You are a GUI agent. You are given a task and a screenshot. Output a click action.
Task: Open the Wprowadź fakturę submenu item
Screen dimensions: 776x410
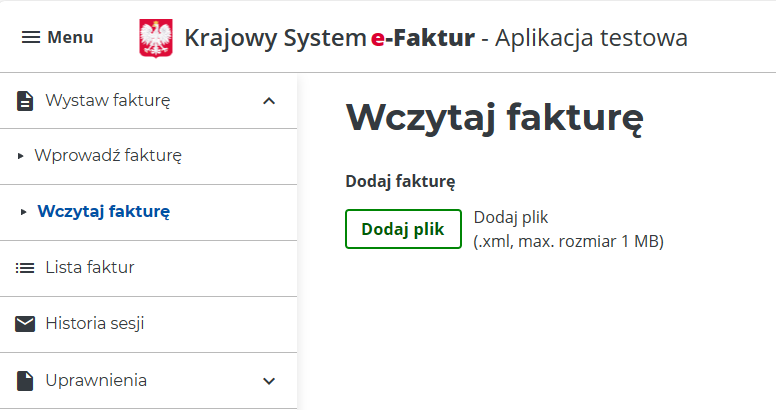pos(108,156)
